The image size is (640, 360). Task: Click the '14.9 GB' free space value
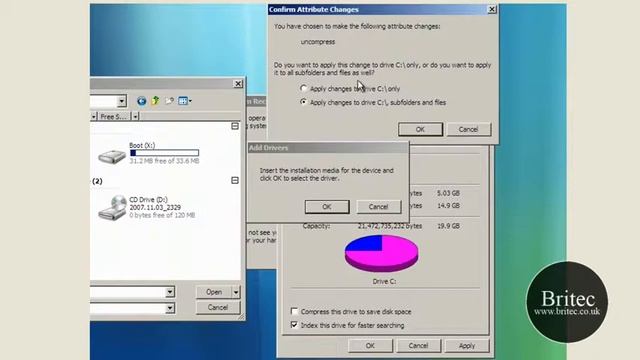(448, 205)
